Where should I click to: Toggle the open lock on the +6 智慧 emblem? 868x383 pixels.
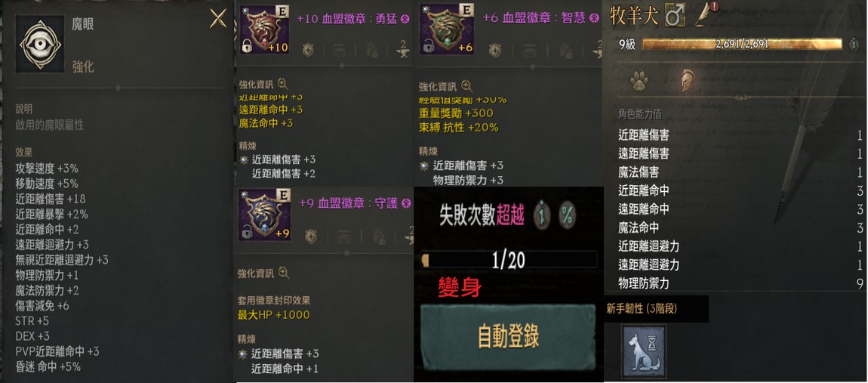click(428, 46)
